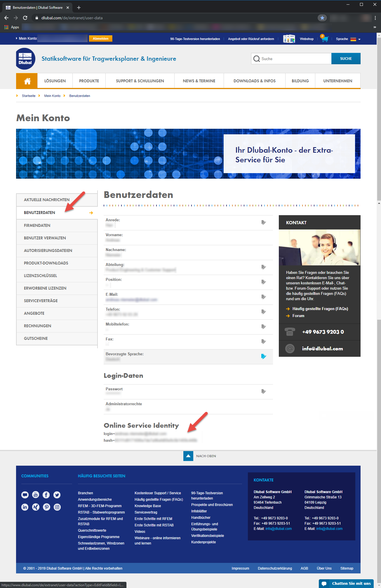Open the shopping cart icon
The width and height of the screenshot is (381, 588).
coord(324,39)
